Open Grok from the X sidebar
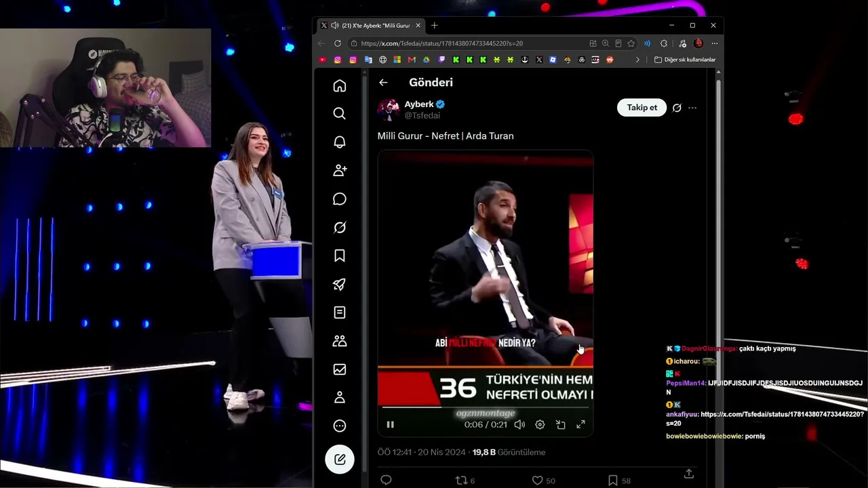The image size is (868, 488). [340, 227]
